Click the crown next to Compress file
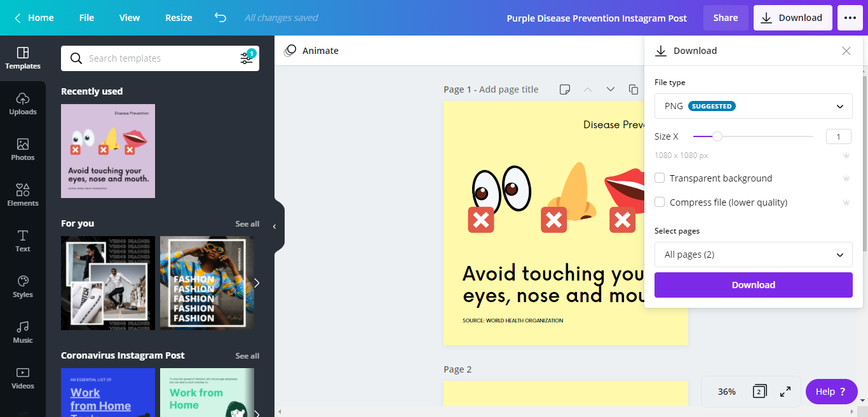This screenshot has width=868, height=417. point(846,202)
